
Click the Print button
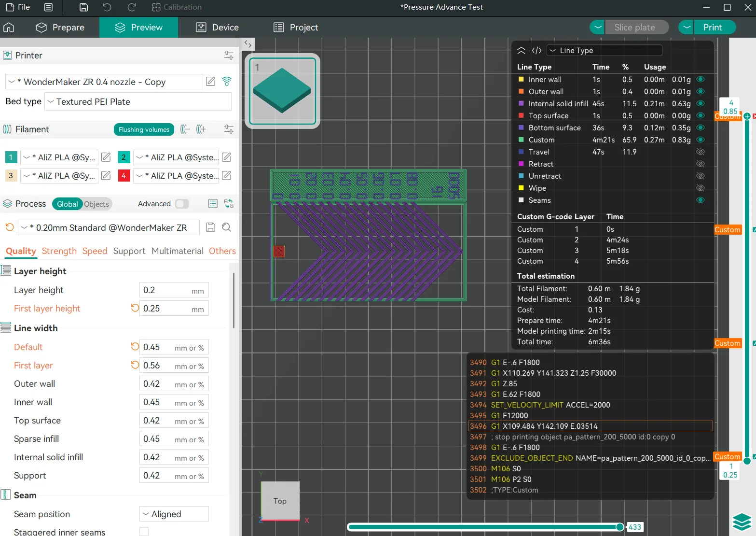pos(715,28)
